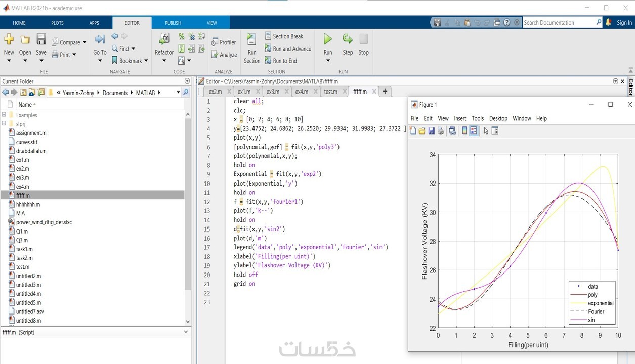The width and height of the screenshot is (635, 364).
Task: Run the script with green Run arrow
Action: click(x=328, y=39)
